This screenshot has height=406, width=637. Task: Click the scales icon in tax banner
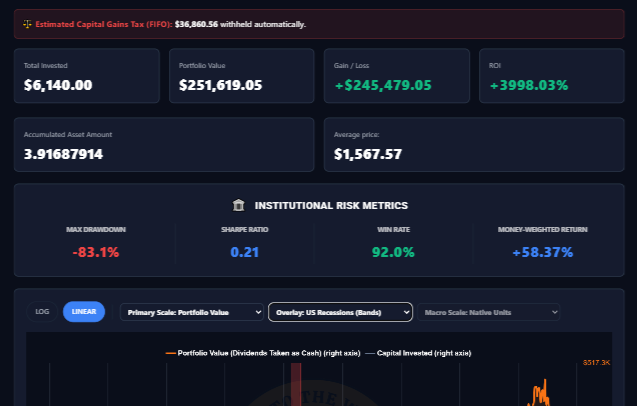pyautogui.click(x=27, y=24)
